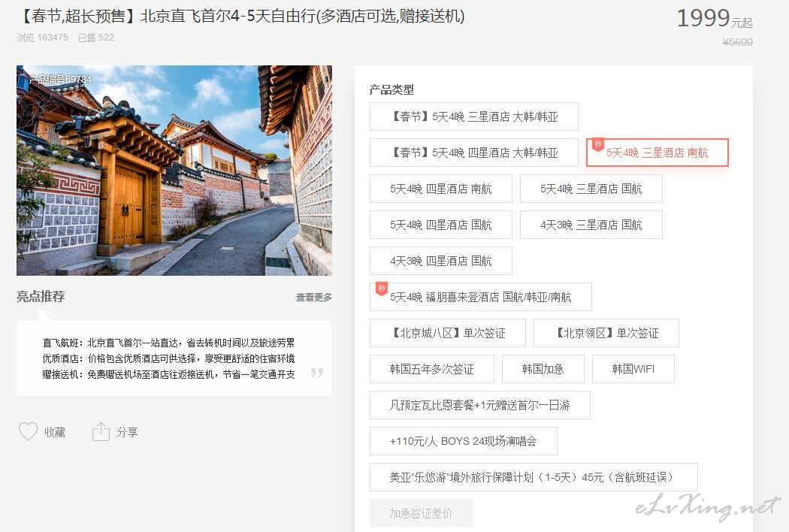Click 产品编号69784 label on photo
789x532 pixels.
60,80
